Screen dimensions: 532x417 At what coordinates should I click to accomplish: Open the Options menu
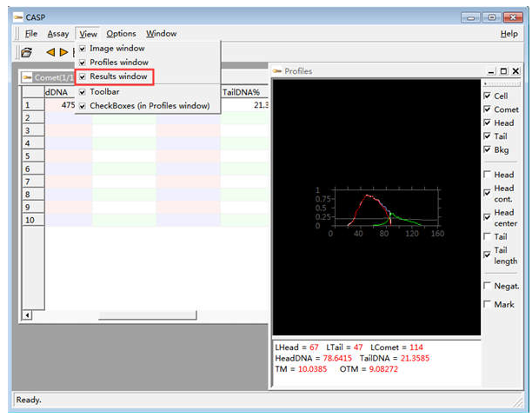121,34
